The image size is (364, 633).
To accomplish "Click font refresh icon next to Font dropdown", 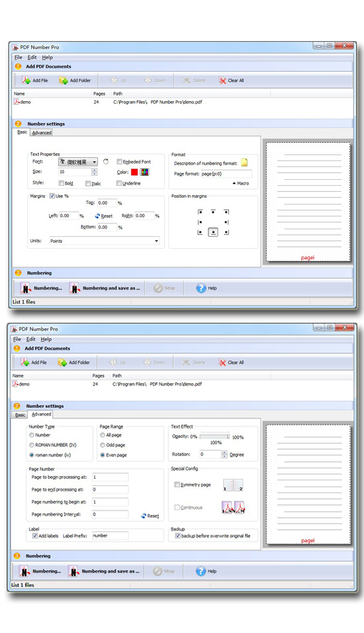I will coord(106,162).
